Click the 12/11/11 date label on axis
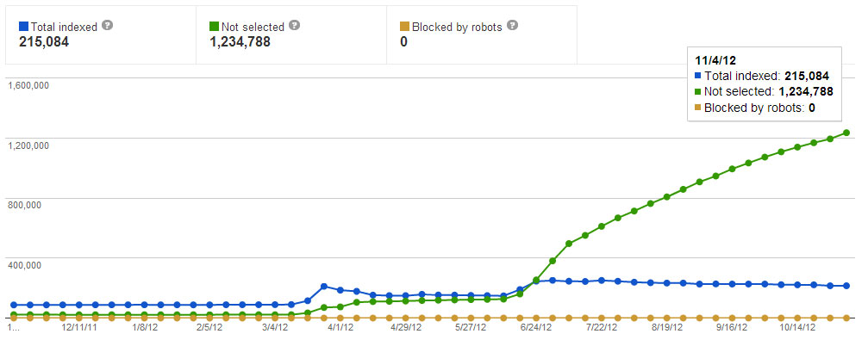868x340 pixels. point(78,327)
